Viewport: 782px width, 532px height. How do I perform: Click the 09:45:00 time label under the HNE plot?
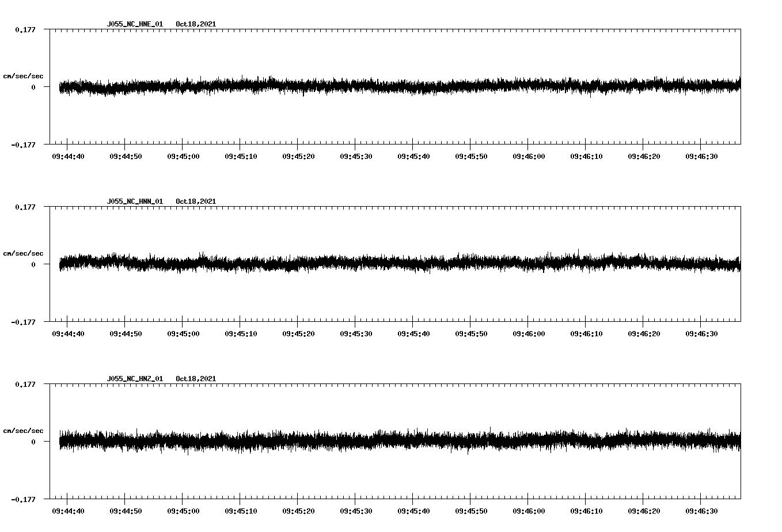pyautogui.click(x=183, y=156)
